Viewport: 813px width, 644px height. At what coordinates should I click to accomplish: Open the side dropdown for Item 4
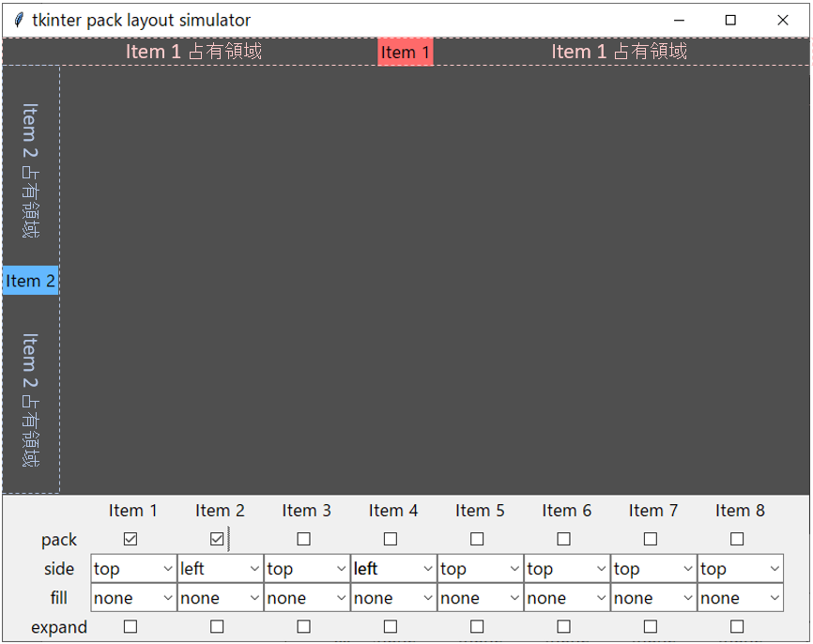(x=393, y=569)
